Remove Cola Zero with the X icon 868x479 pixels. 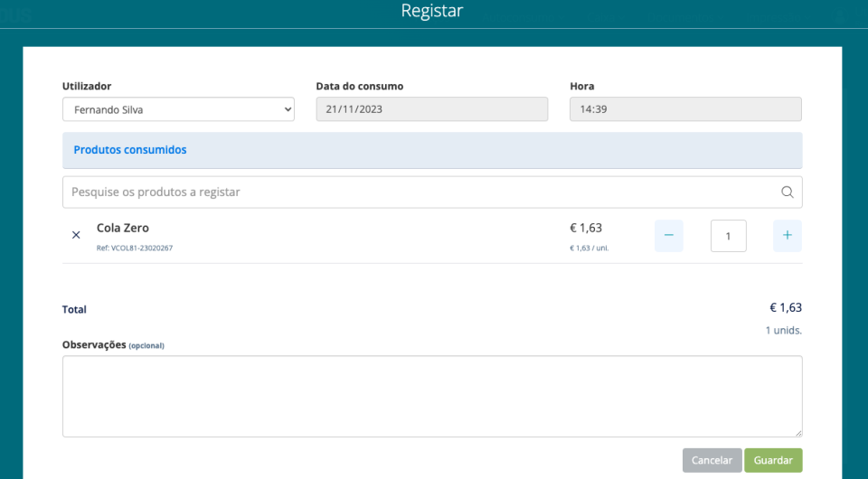point(76,235)
